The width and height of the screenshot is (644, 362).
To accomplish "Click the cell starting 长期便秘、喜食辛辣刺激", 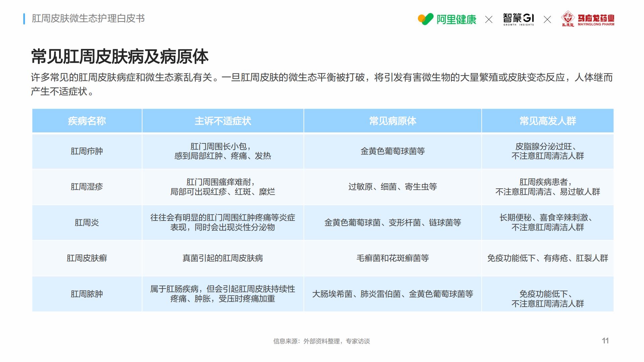I will [x=548, y=223].
